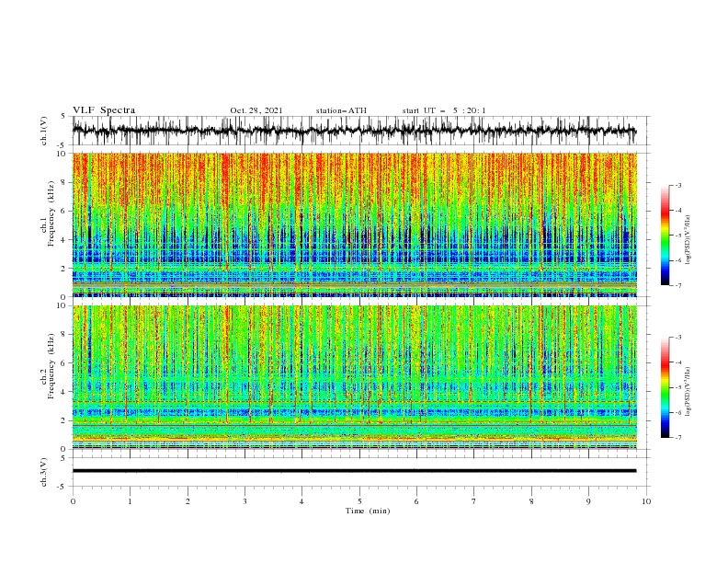Screen dimensions: 728x563
Task: Click the upper PSD color scale bar
Action: pyautogui.click(x=665, y=236)
